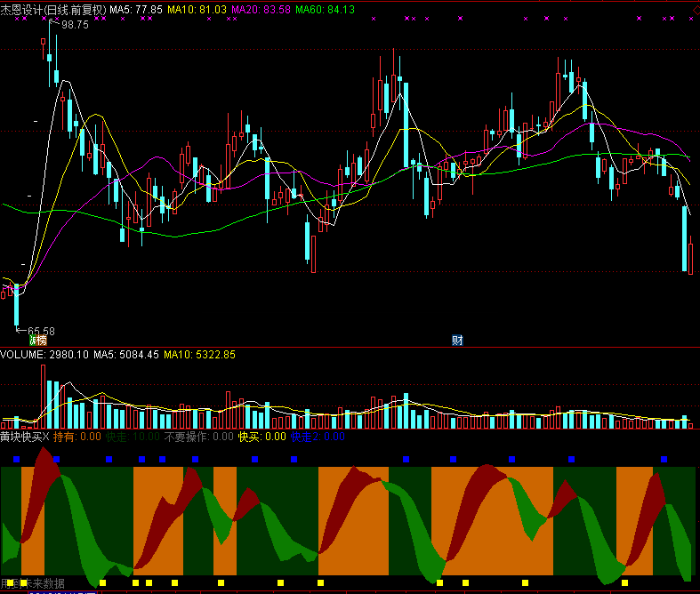Click the blue 快走2: 0.00 value
Image resolution: width=700 pixels, height=594 pixels.
(x=318, y=437)
